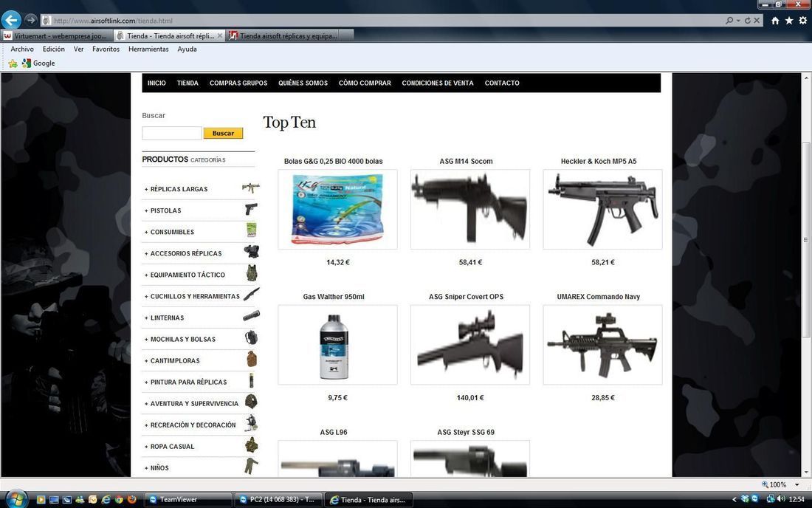812x508 pixels.
Task: Expand the Linternas category
Action: pyautogui.click(x=164, y=318)
